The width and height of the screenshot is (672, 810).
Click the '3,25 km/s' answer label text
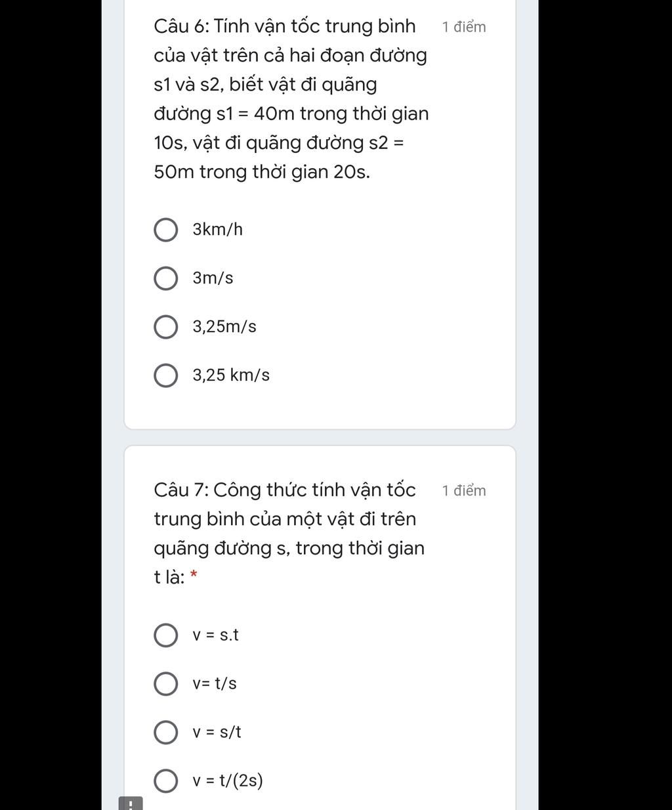[231, 375]
